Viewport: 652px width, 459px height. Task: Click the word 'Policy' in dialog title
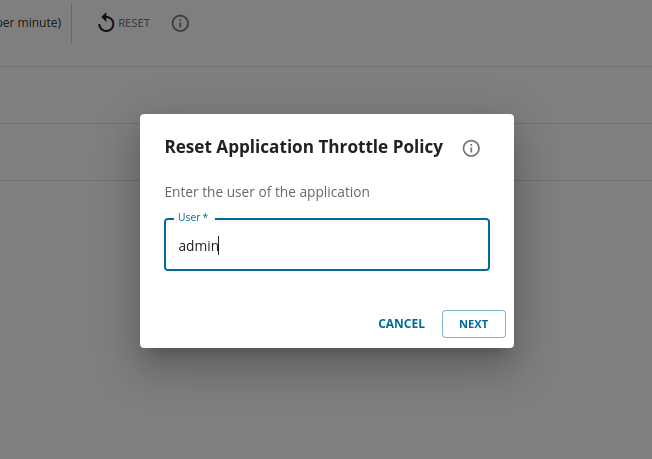click(415, 147)
